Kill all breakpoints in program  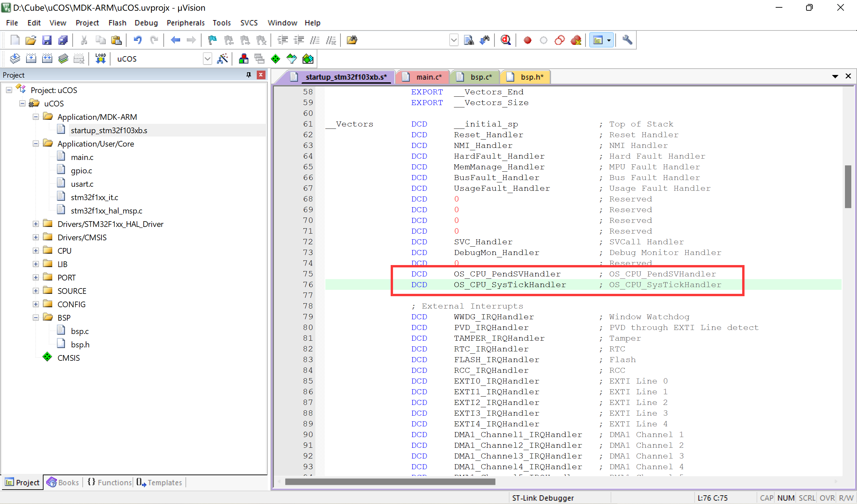coord(576,40)
